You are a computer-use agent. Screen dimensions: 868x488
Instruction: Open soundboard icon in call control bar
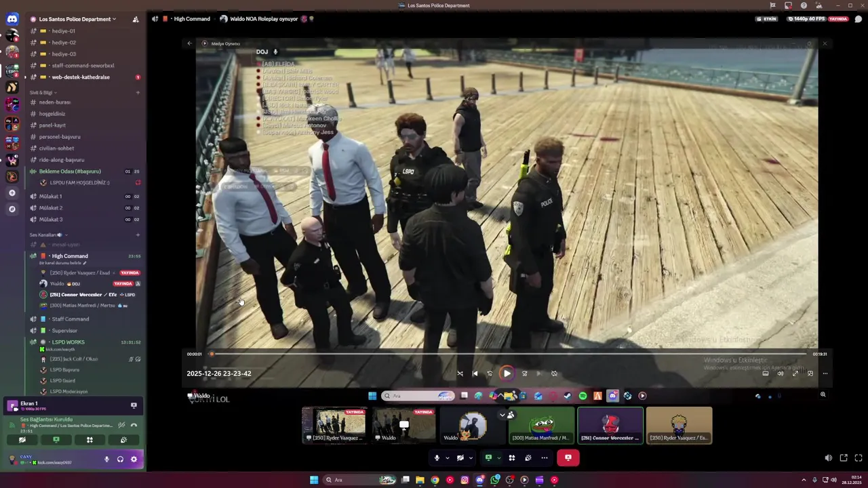[x=528, y=457]
